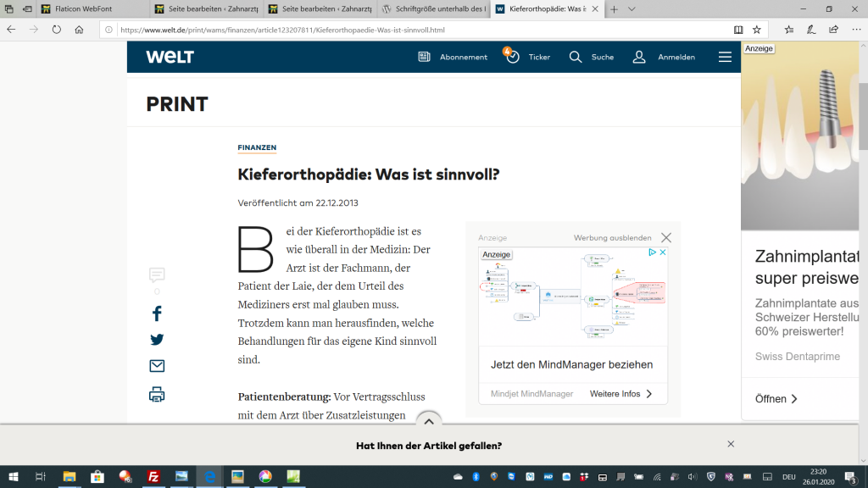Dismiss the 'Hat Ihnen der Artikel gefallen?' bar
The width and height of the screenshot is (868, 488).
[x=731, y=444]
